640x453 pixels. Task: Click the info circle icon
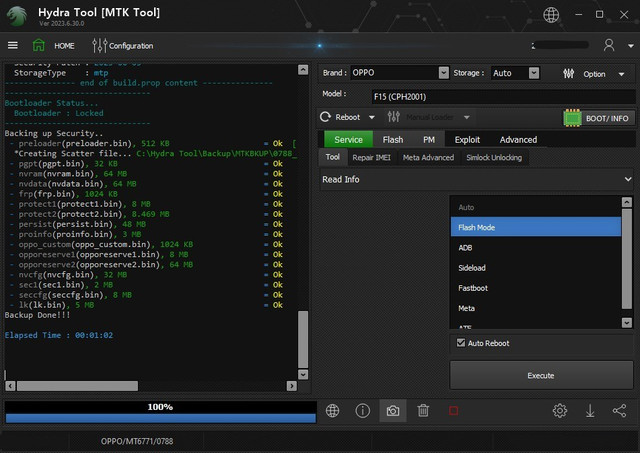coord(362,411)
